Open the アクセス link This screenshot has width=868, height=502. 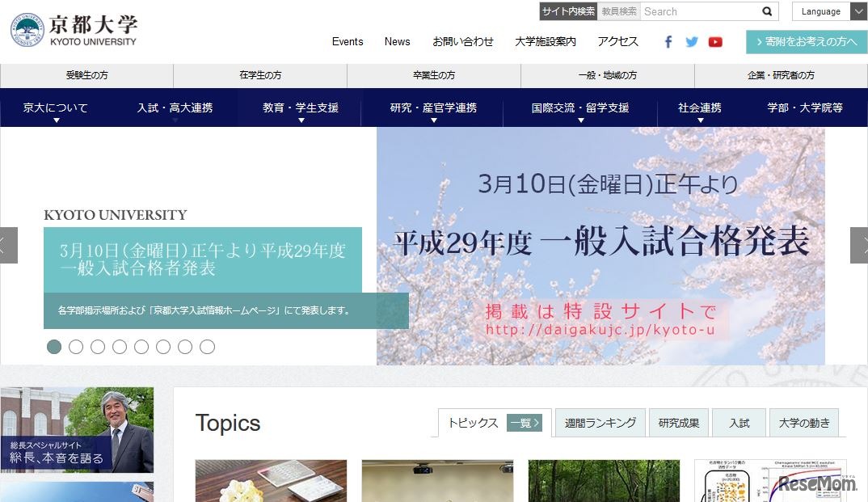[x=617, y=41]
